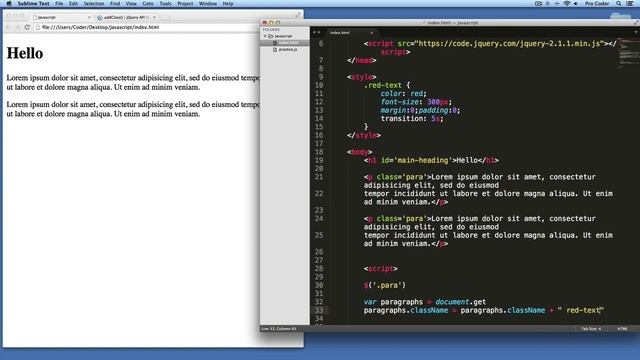
Task: Open the Notification Center list icon
Action: click(630, 3)
